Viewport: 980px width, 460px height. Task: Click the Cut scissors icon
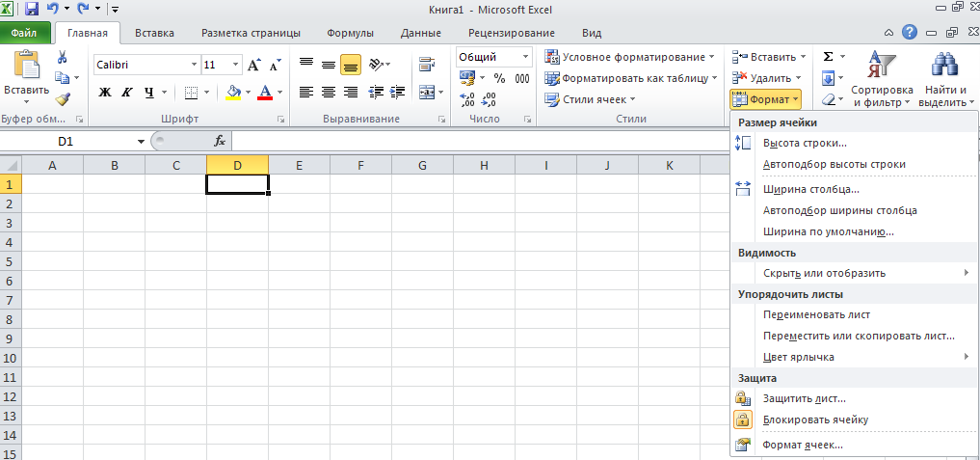[62, 58]
